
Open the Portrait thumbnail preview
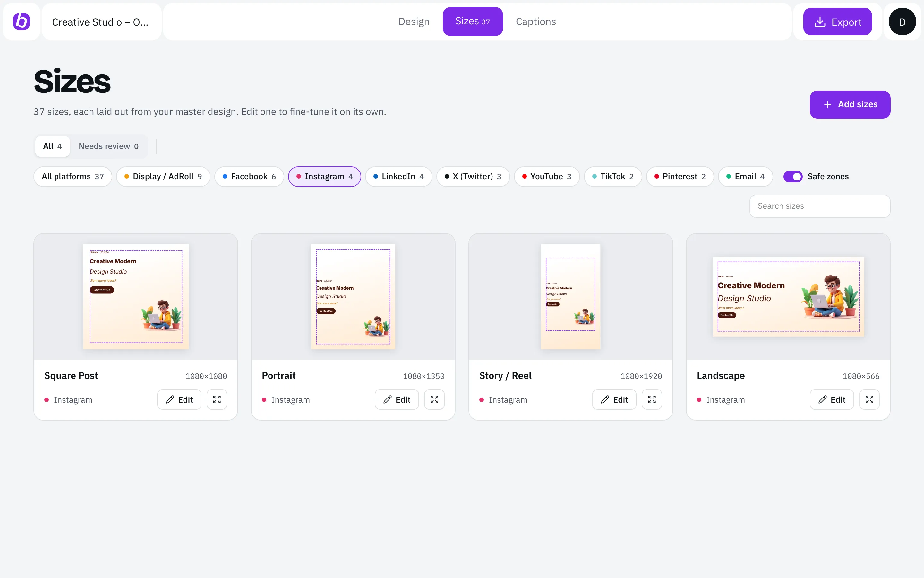pyautogui.click(x=353, y=297)
